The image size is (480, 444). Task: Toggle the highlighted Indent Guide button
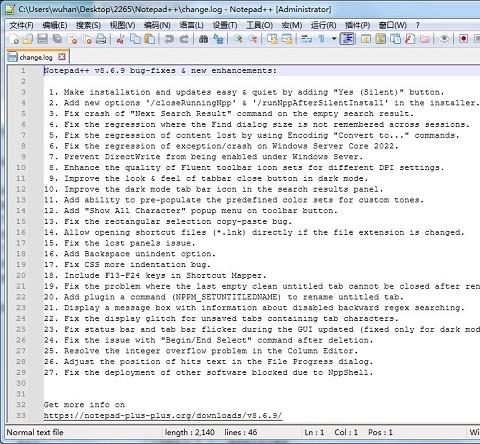[347, 39]
